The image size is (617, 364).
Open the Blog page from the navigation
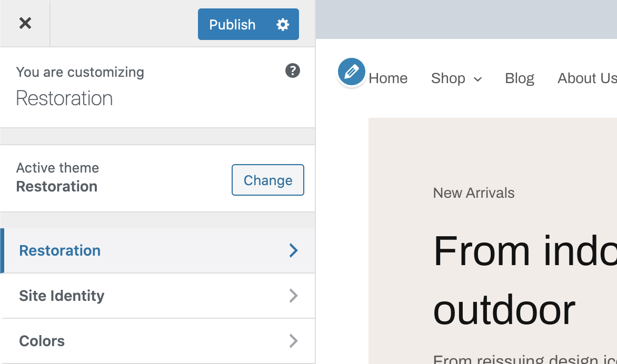519,78
